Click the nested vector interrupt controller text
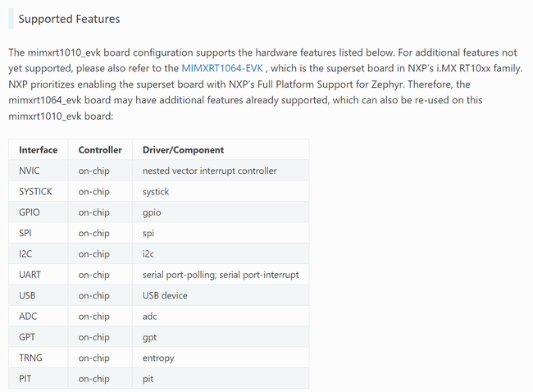Viewport: 533px width, 392px height. [x=209, y=171]
